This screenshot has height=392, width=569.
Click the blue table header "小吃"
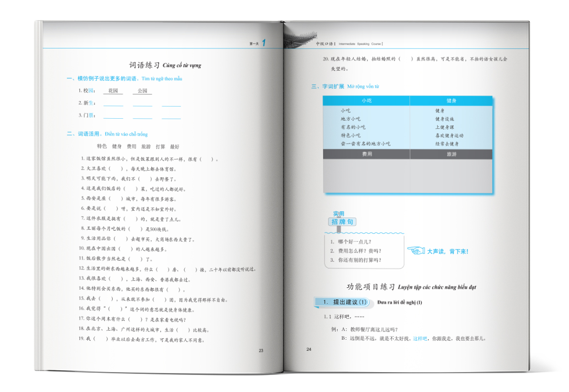tap(367, 100)
